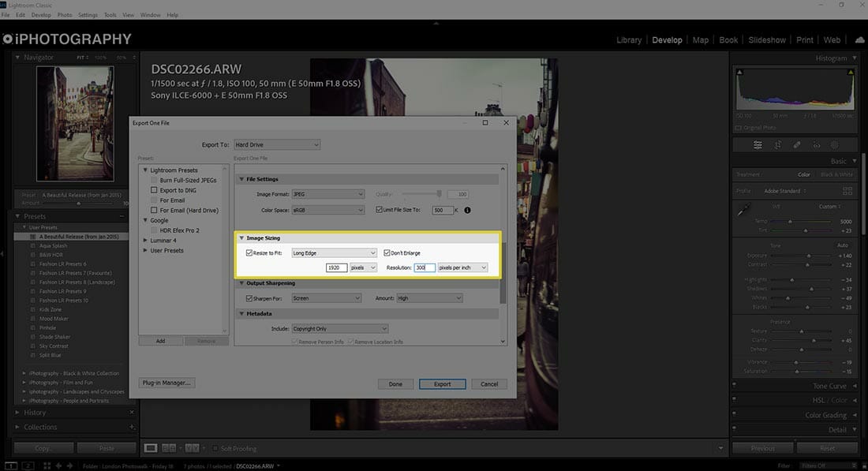Select the Healing brush tool icon
The height and width of the screenshot is (471, 868).
[797, 145]
